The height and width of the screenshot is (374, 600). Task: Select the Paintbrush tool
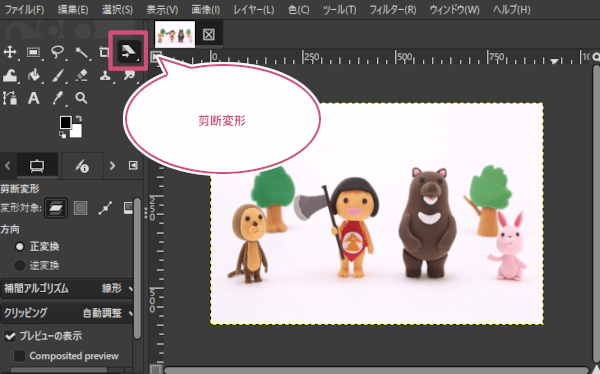tap(58, 75)
